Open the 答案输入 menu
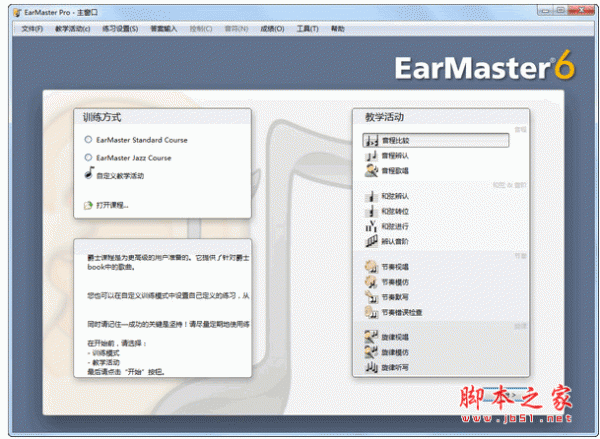The image size is (600, 439). coord(164,29)
